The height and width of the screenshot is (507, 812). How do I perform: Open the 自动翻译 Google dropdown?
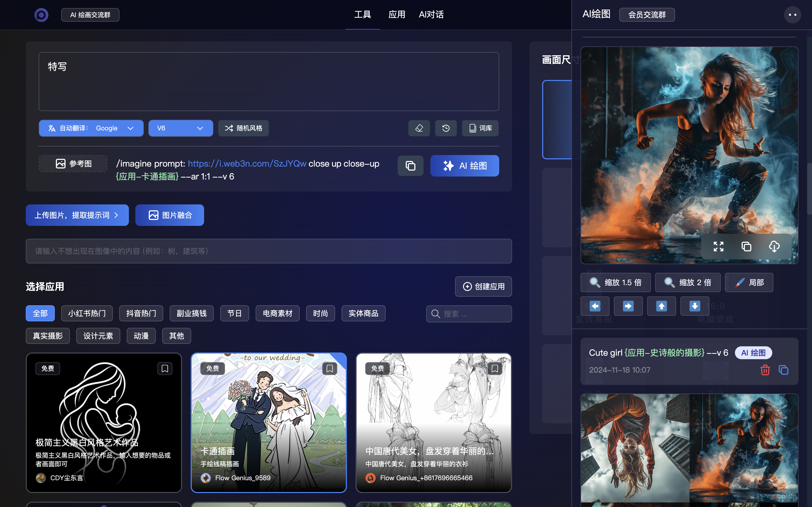(91, 128)
